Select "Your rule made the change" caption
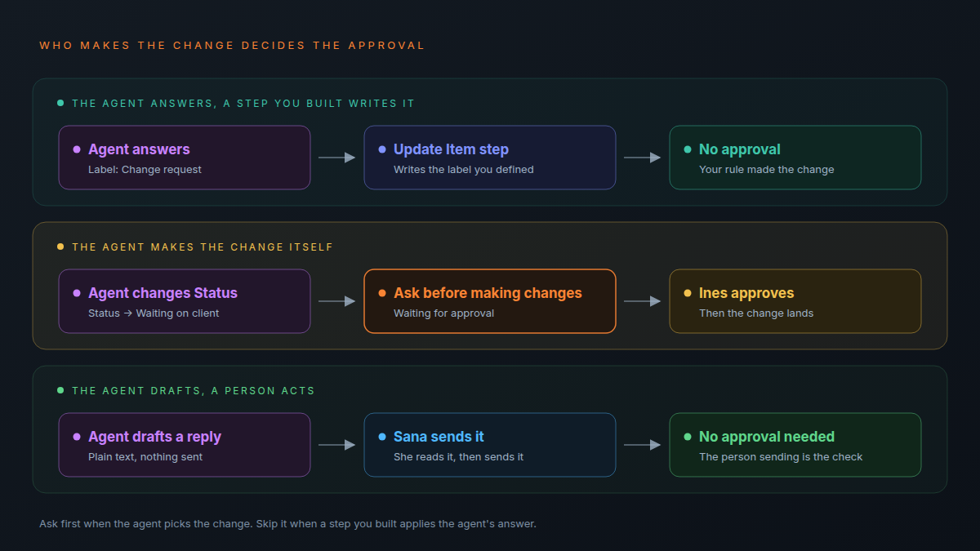The width and height of the screenshot is (980, 551). pyautogui.click(x=767, y=170)
